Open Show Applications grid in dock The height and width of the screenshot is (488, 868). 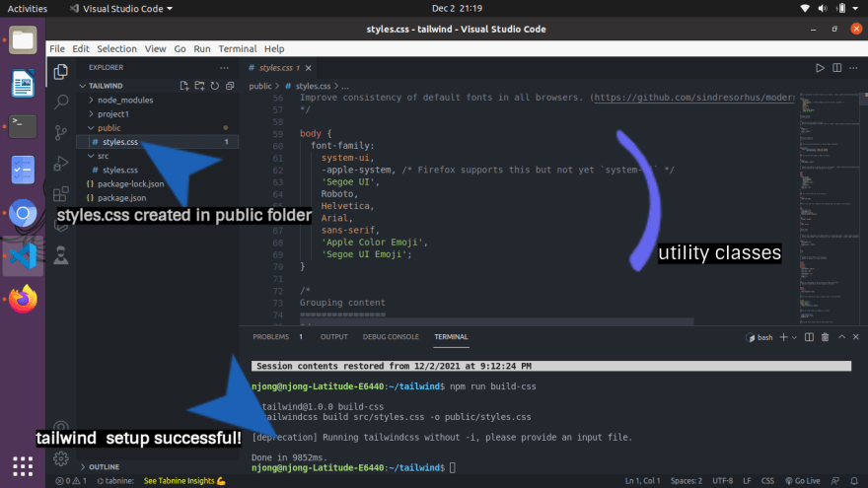pyautogui.click(x=23, y=466)
